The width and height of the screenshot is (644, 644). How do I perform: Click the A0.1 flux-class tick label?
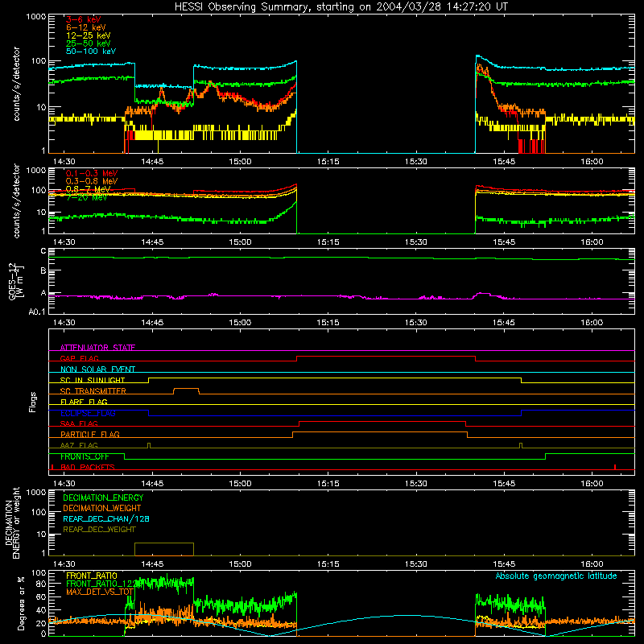[x=37, y=312]
